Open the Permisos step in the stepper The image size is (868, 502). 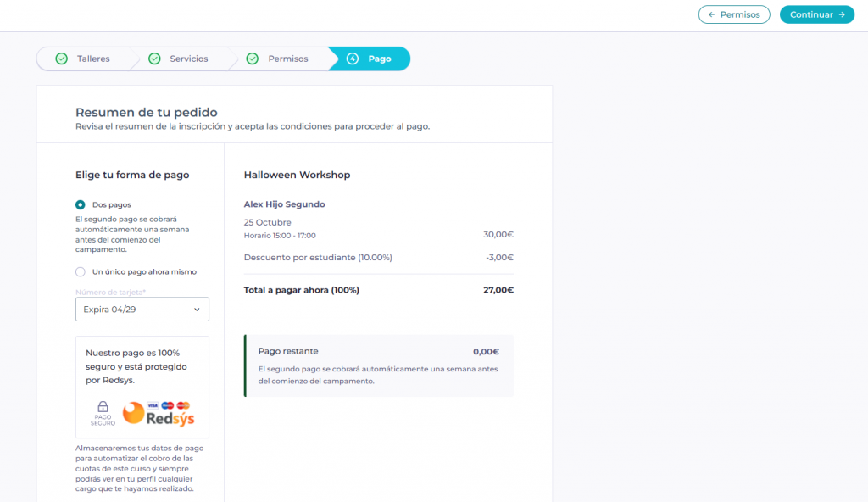(x=287, y=59)
